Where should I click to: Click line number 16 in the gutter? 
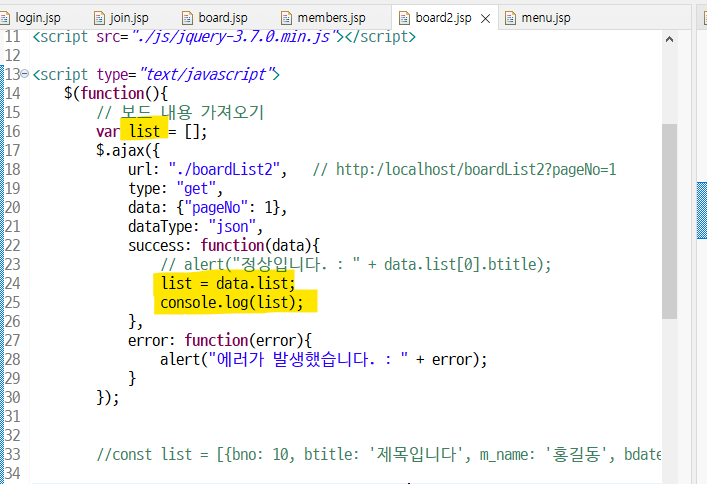[x=12, y=131]
